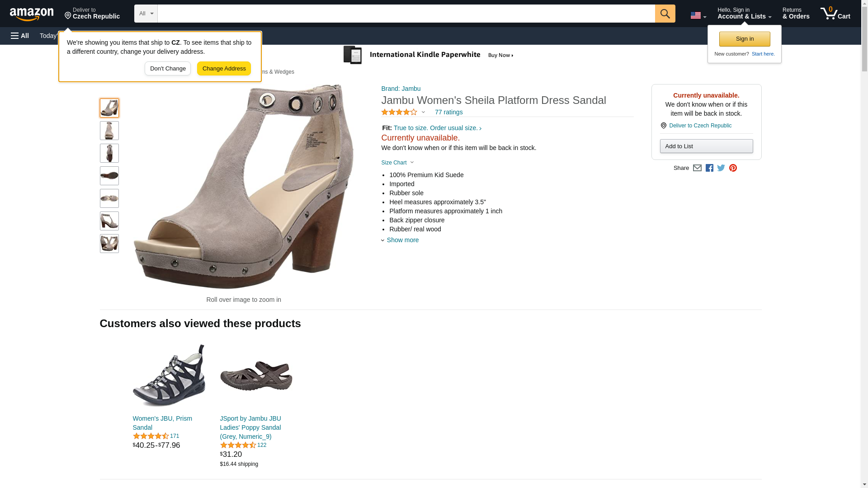Open the country flag language selector

(698, 15)
